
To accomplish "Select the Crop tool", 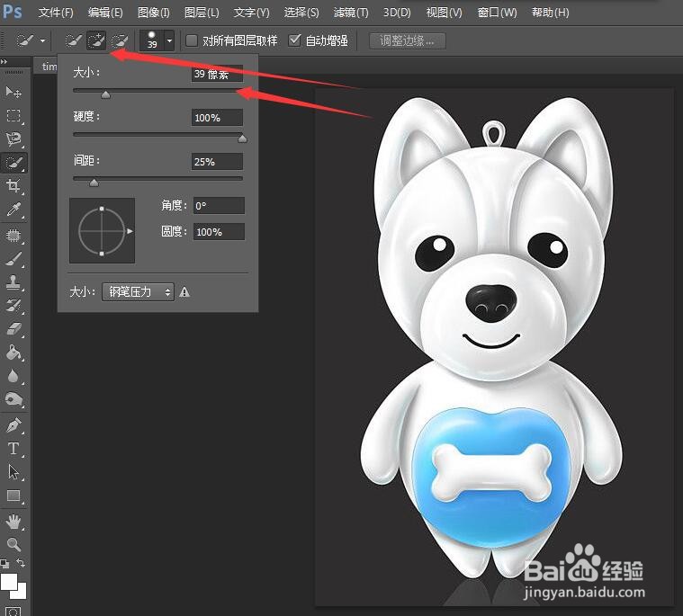I will [13, 186].
